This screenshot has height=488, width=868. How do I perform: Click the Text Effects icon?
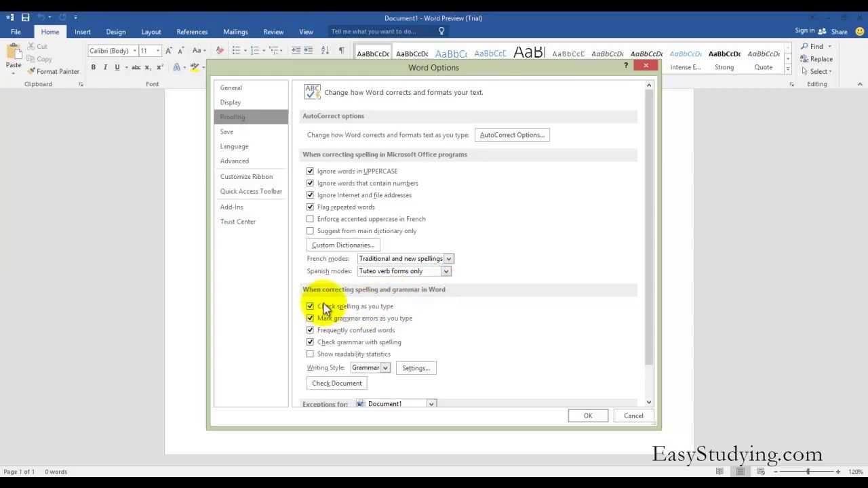(x=177, y=67)
